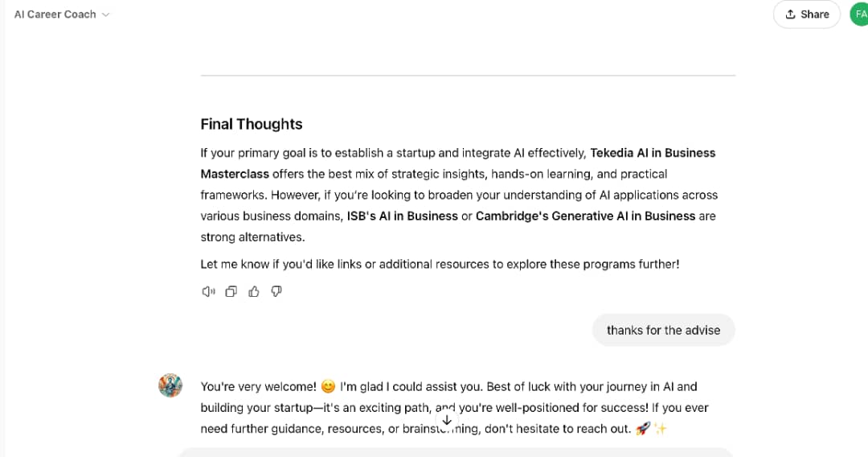Click the AI Career Coach avatar image
The height and width of the screenshot is (457, 868).
[x=170, y=385]
